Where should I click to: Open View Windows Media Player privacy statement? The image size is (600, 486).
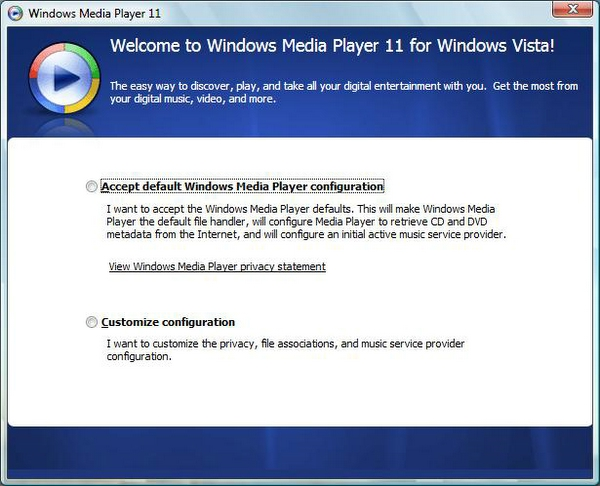(x=217, y=267)
